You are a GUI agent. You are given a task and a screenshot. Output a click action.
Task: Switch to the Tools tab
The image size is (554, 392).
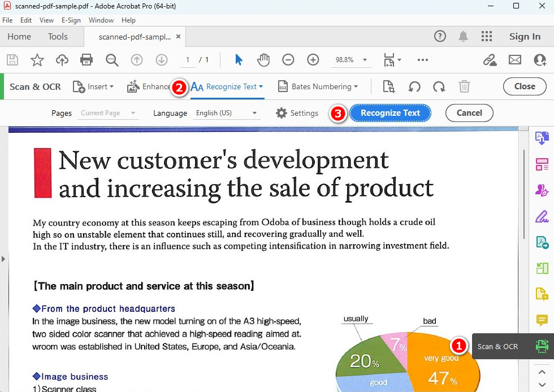(x=58, y=37)
